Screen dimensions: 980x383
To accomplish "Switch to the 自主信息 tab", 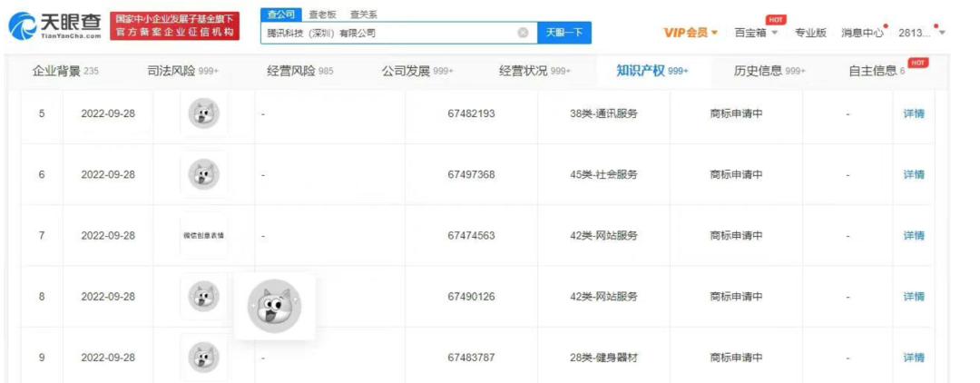I will click(x=877, y=71).
